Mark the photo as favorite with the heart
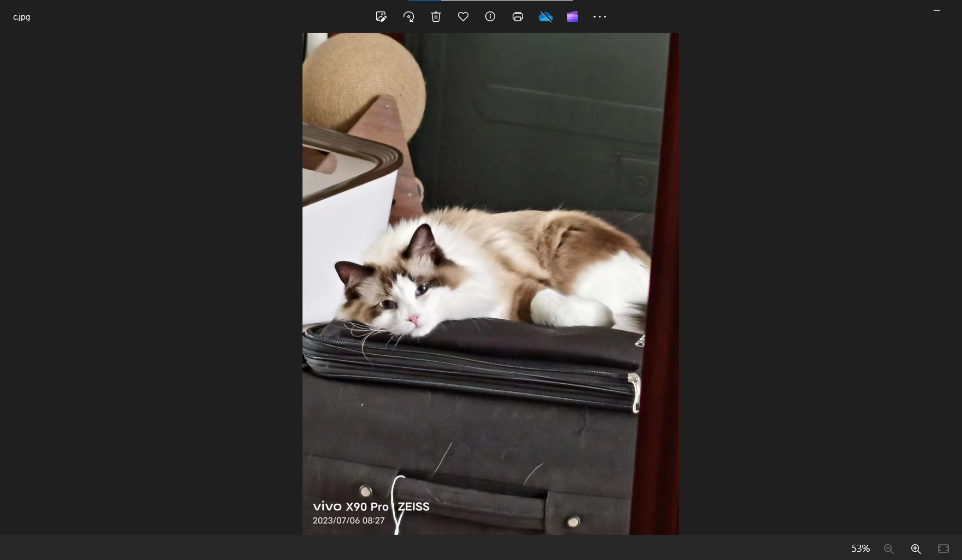The image size is (962, 560). click(463, 16)
